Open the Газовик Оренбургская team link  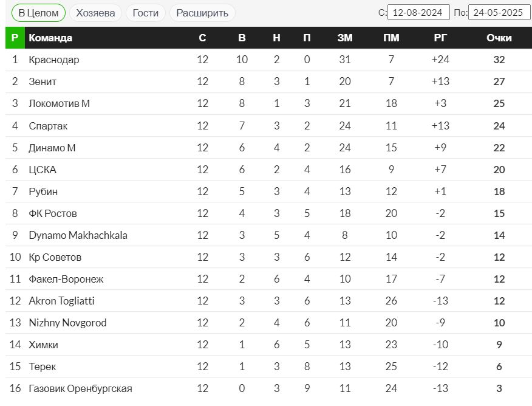[80, 388]
